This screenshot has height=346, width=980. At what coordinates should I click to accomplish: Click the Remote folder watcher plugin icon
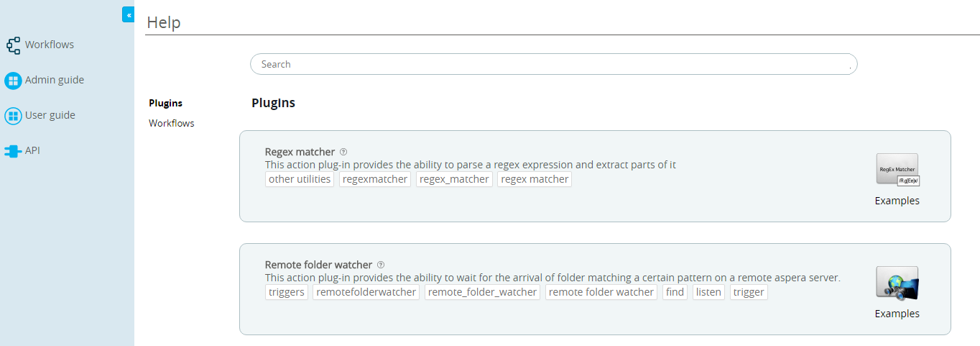pos(897,283)
